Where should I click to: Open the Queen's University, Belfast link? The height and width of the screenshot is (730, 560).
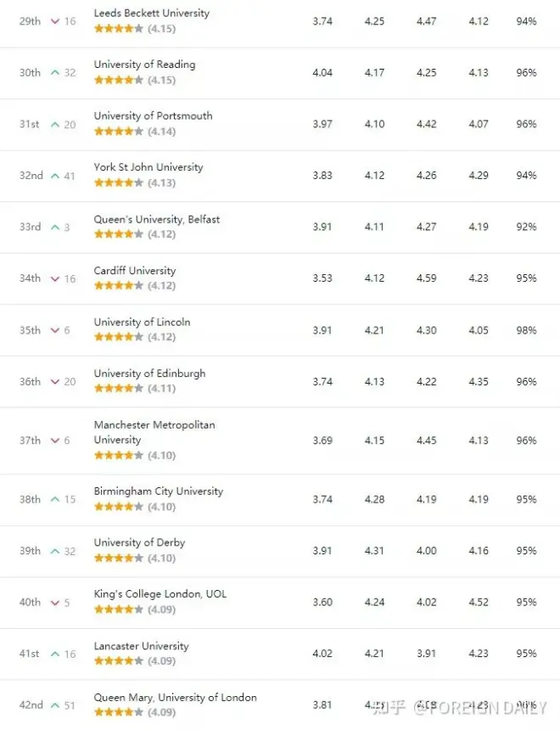pyautogui.click(x=156, y=219)
